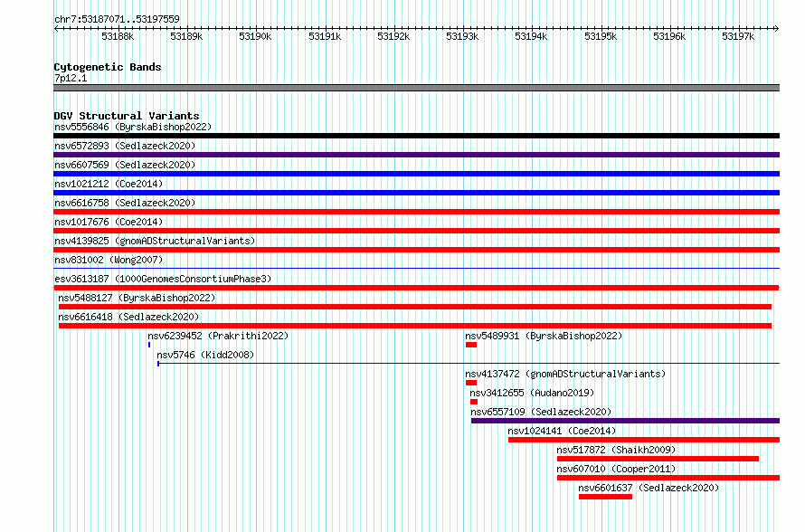
Task: Select the red nsv1017676 variant bar
Action: click(x=416, y=231)
